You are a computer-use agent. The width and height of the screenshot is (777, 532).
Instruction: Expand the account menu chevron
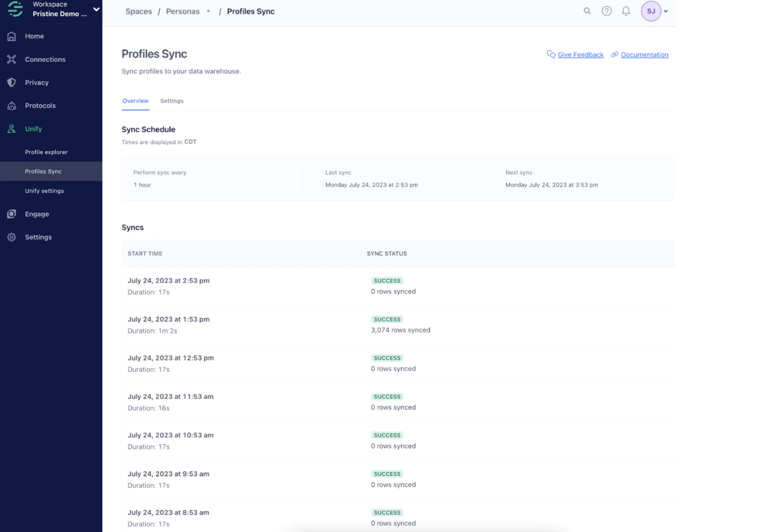point(665,10)
